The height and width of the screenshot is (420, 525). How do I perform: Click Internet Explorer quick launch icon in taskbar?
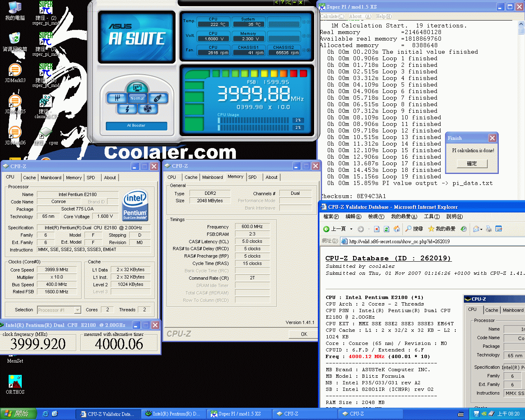pyautogui.click(x=45, y=414)
